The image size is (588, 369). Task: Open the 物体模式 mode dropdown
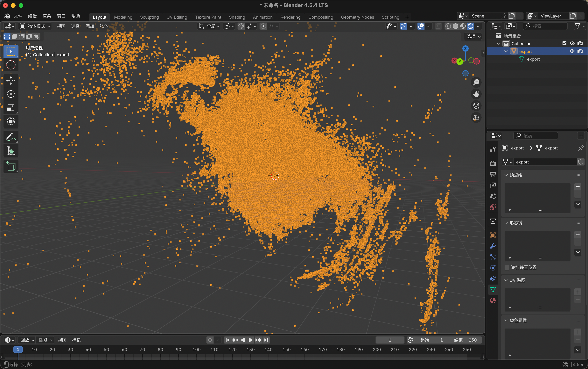coord(36,26)
